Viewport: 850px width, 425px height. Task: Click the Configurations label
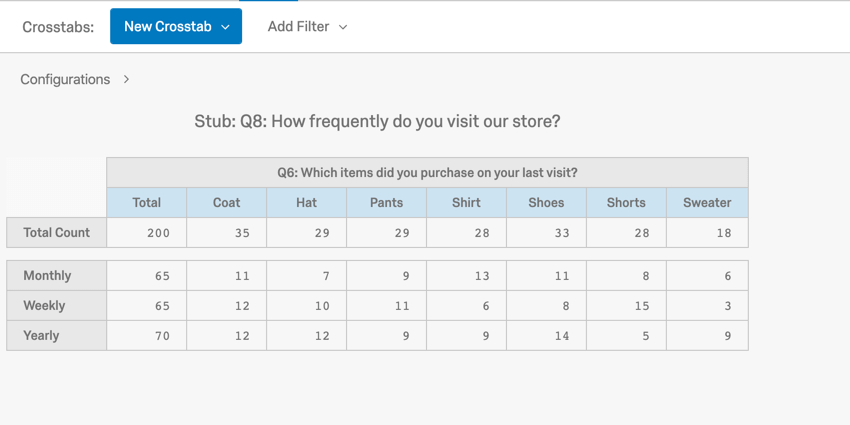pos(65,79)
